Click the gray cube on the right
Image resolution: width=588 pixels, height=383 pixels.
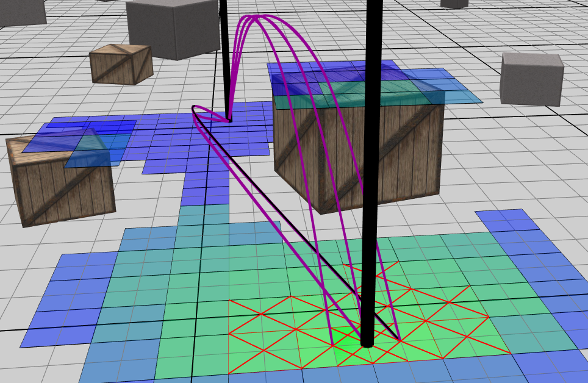(531, 78)
